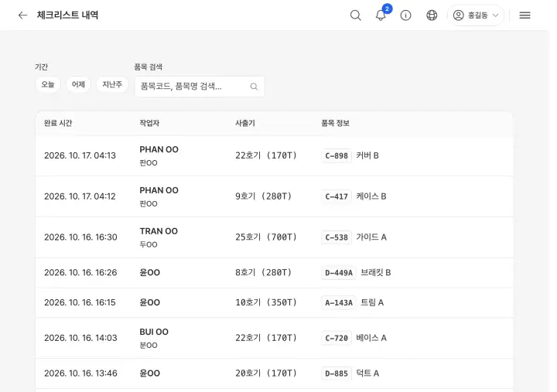The width and height of the screenshot is (557, 392).
Task: Open the 홍길동 user dropdown
Action: (x=476, y=15)
